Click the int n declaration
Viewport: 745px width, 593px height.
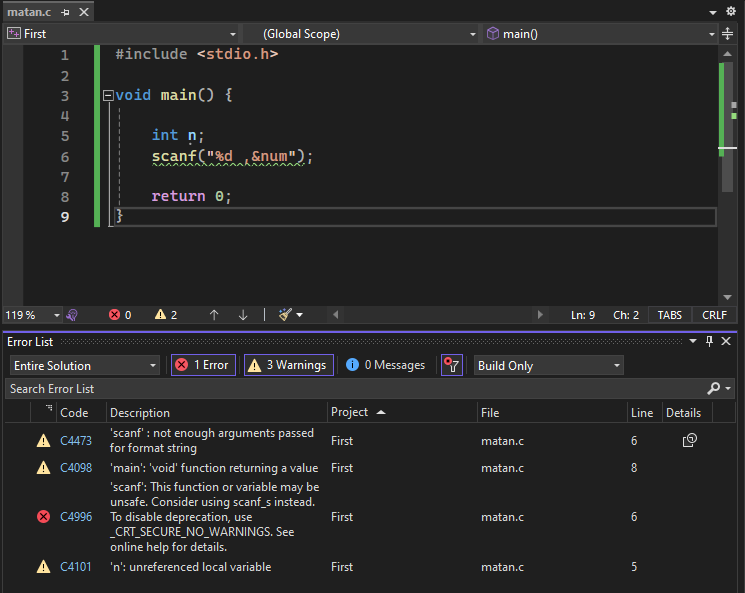coord(178,135)
